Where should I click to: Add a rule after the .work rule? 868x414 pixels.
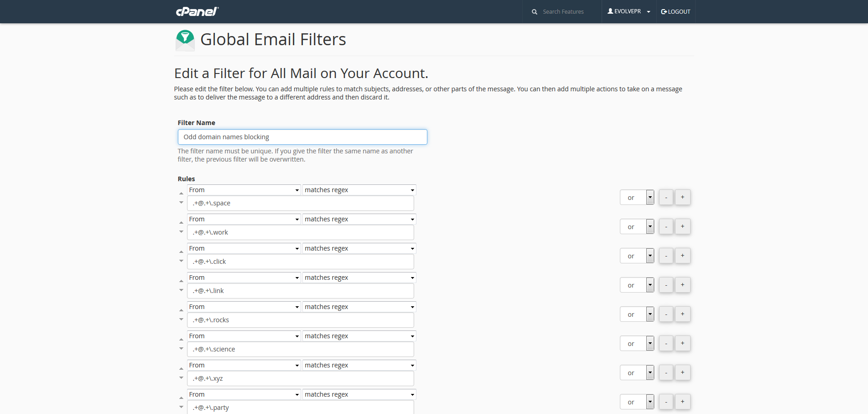[x=682, y=226]
